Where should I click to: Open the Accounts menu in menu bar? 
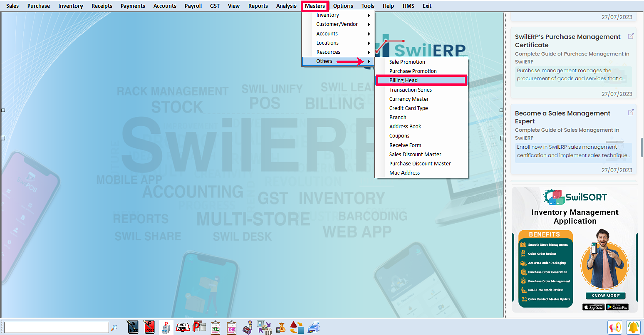[165, 6]
